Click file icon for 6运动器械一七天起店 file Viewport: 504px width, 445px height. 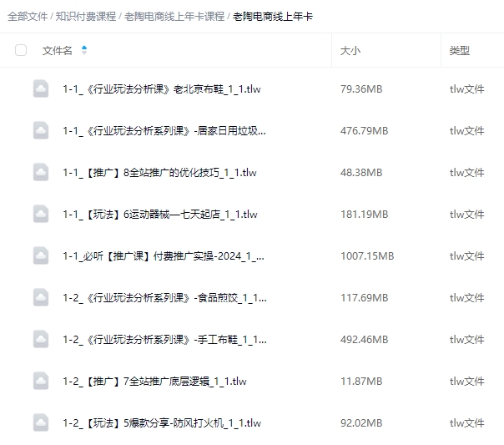click(x=41, y=215)
